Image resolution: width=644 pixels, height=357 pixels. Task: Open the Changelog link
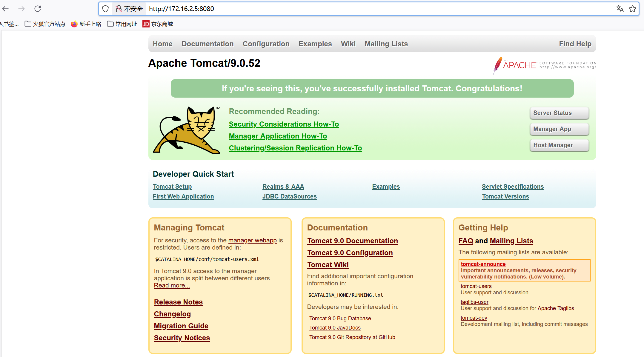(172, 314)
